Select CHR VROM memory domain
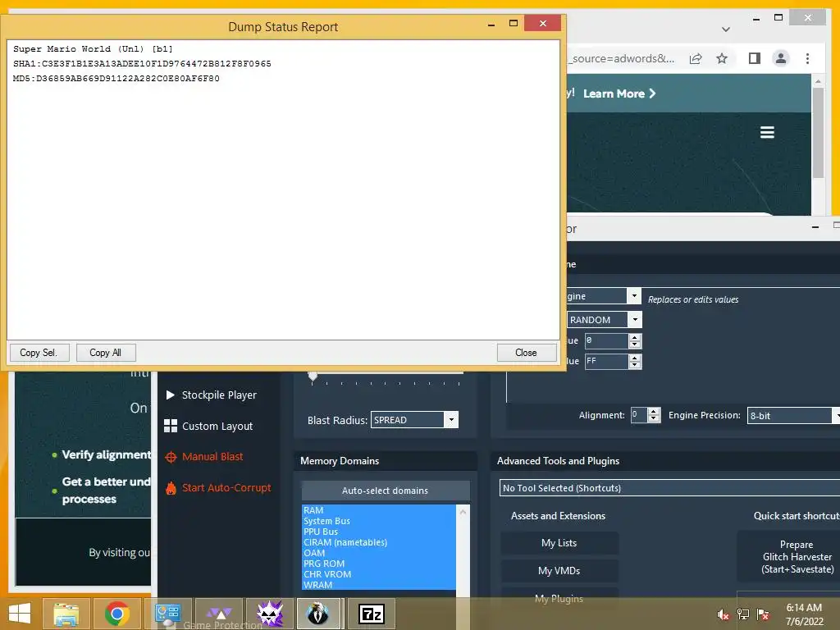The image size is (840, 630). click(379, 574)
